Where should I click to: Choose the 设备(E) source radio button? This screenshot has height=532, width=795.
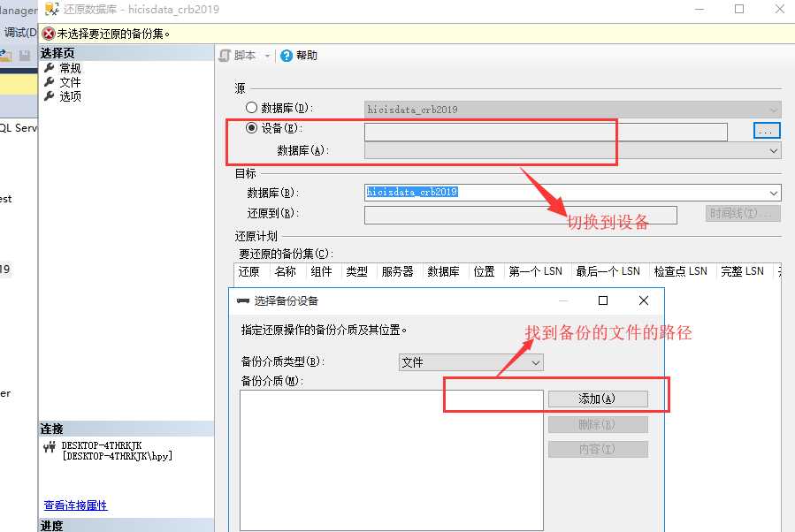pyautogui.click(x=251, y=127)
